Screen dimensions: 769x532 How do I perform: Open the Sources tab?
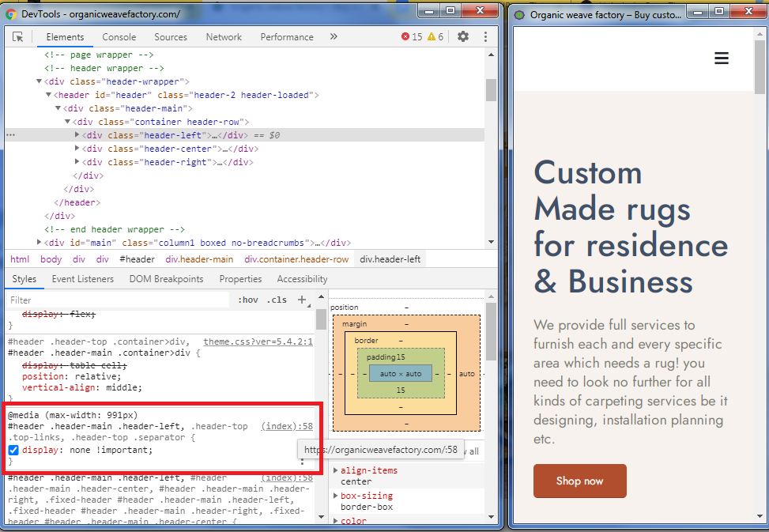(171, 37)
